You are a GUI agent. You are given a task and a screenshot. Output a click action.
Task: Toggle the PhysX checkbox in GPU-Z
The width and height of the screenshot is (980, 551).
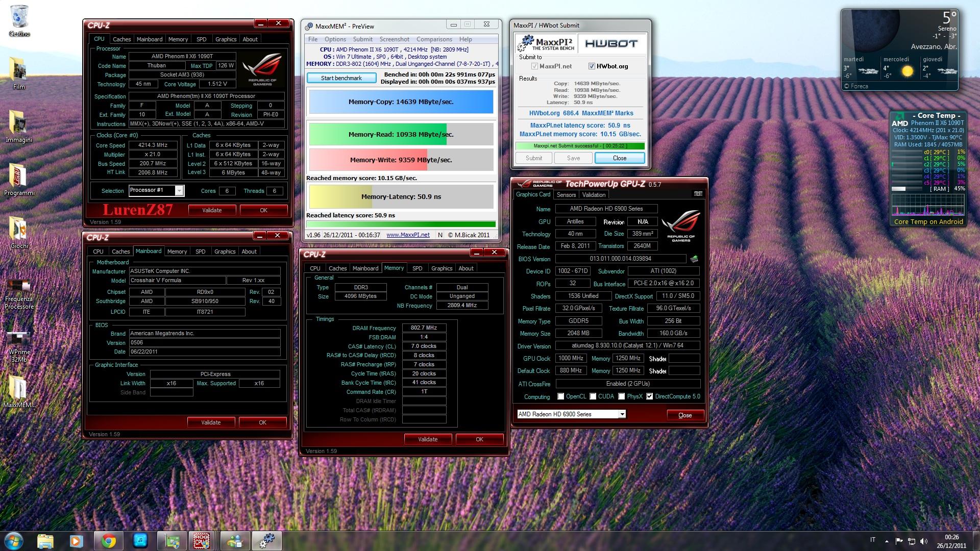coord(622,396)
